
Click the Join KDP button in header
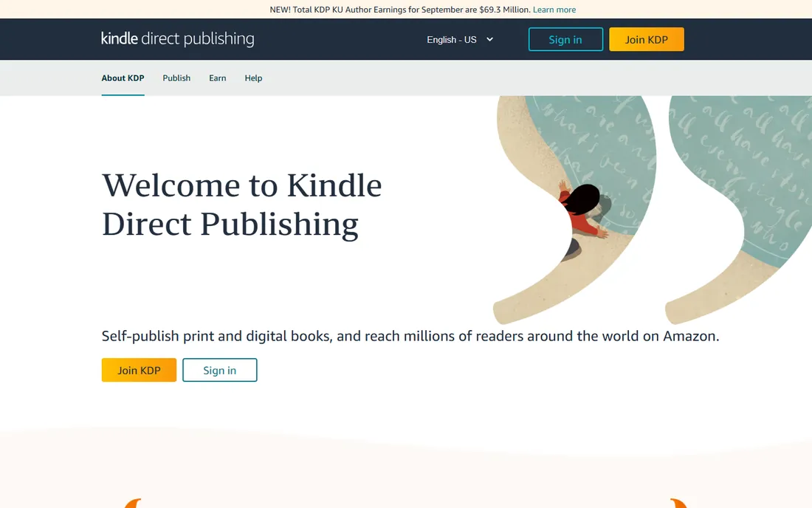pos(647,39)
